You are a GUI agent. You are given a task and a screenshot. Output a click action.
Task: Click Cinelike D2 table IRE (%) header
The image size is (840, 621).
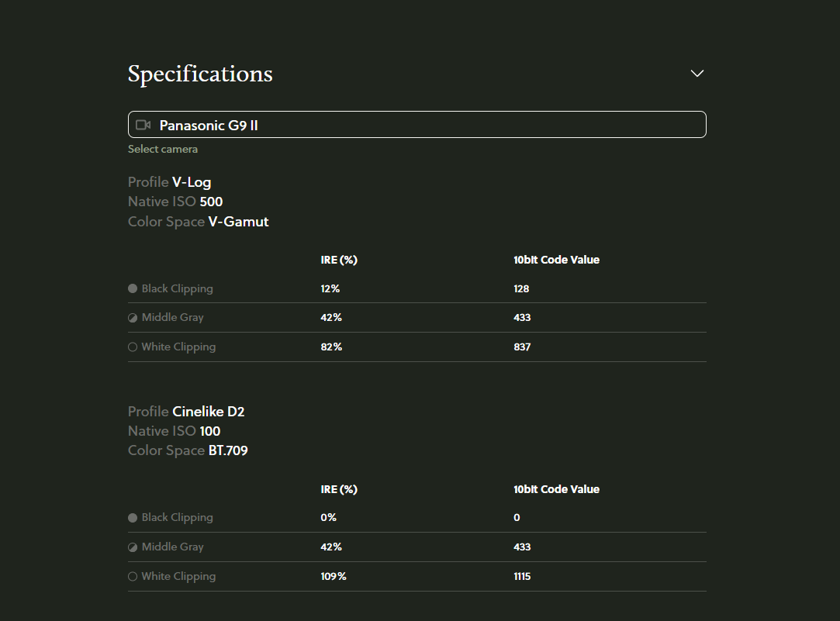[x=339, y=489]
